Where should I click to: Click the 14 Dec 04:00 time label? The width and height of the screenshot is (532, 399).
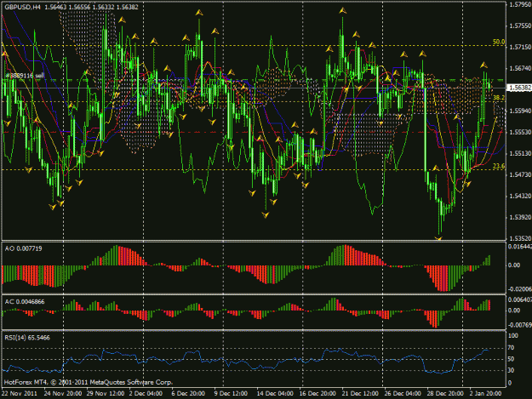click(x=275, y=394)
